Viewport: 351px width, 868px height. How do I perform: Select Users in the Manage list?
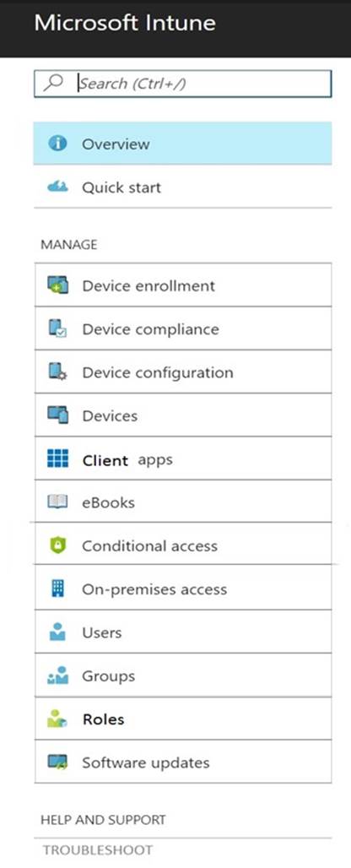(x=183, y=632)
